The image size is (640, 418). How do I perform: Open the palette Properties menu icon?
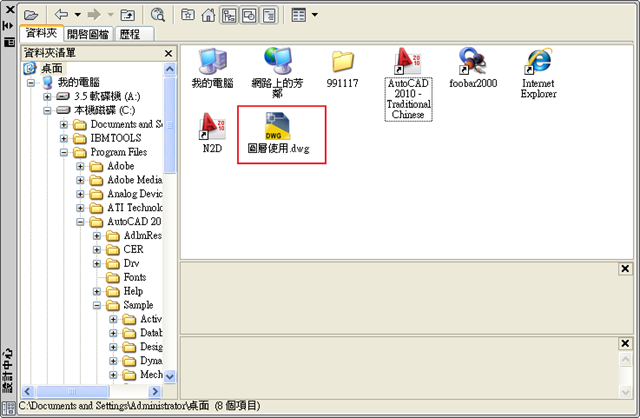point(9,42)
